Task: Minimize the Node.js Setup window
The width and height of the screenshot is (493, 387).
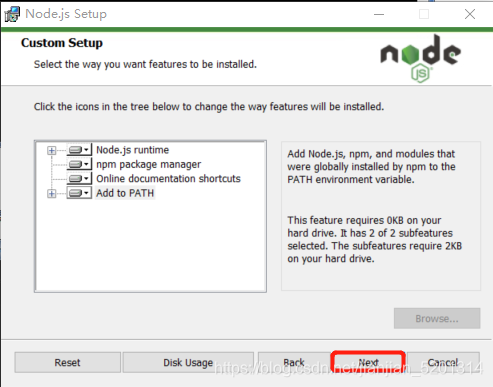Action: (x=379, y=14)
